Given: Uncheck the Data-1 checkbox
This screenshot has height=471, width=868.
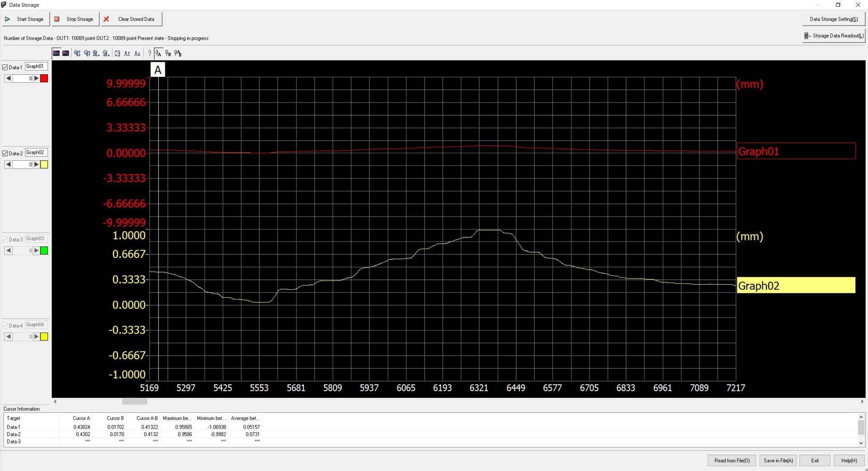Looking at the screenshot, I should tap(5, 67).
